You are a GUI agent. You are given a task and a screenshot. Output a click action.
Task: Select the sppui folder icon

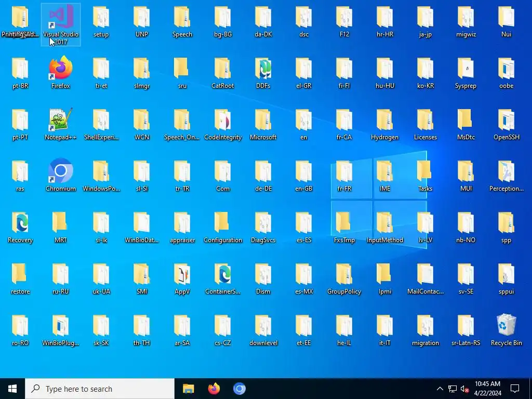point(506,278)
